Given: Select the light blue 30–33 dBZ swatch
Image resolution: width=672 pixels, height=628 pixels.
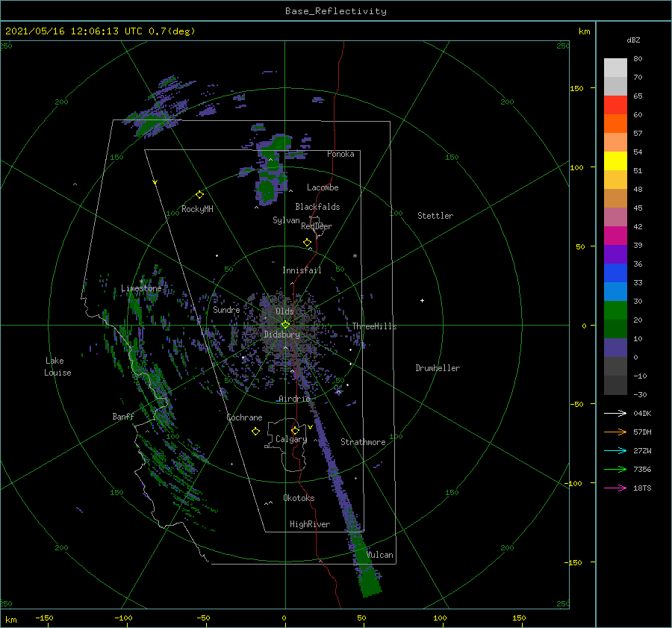Looking at the screenshot, I should click(x=615, y=291).
